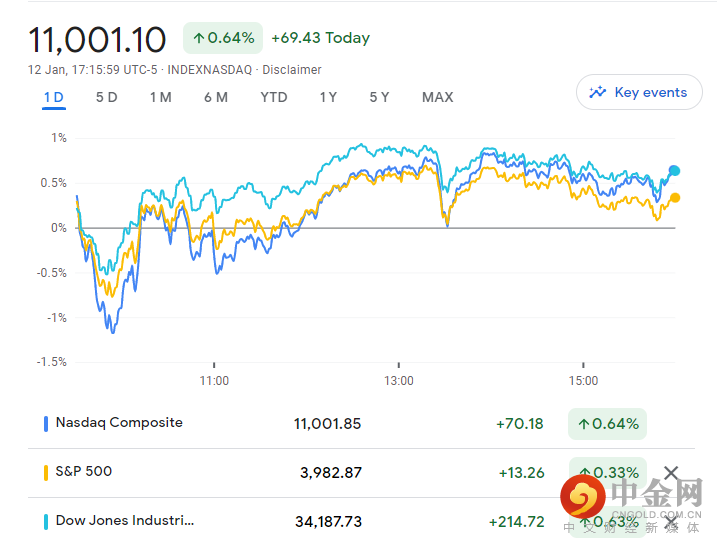Viewport: 717px width, 546px height.
Task: Open the 5 Y chart range
Action: tap(379, 97)
